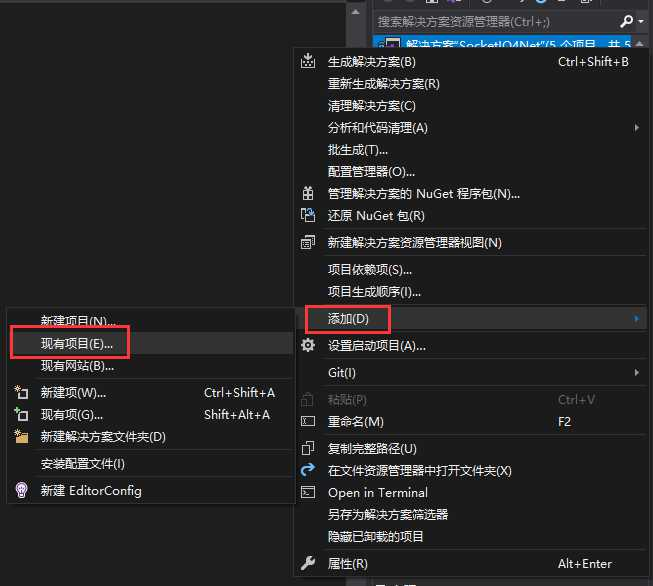Click the lightbulb icon beside 新建 EditorConfig

point(21,490)
